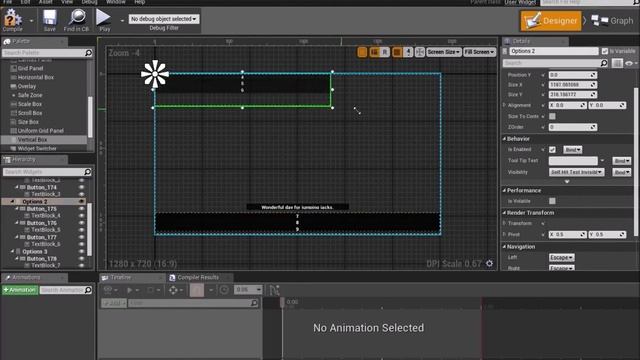Collapse Options 3 in Hierarchy
Screen dimensions: 640x360
coord(12,251)
